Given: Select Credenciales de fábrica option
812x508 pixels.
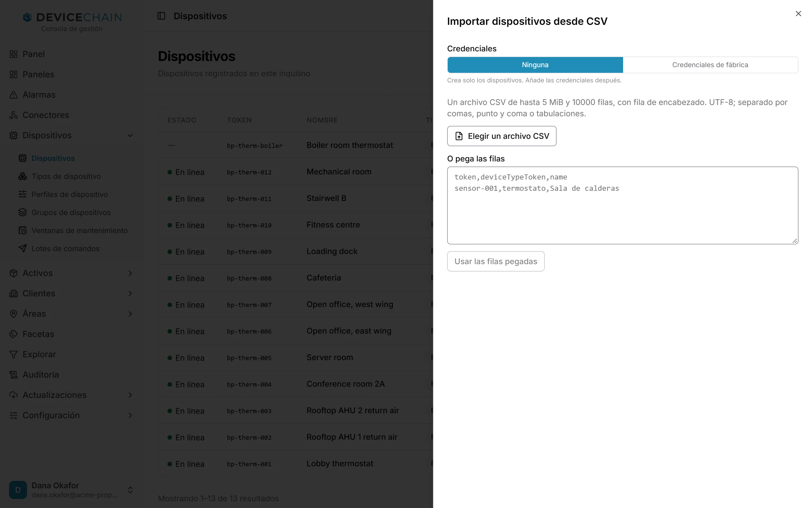Looking at the screenshot, I should click(710, 65).
